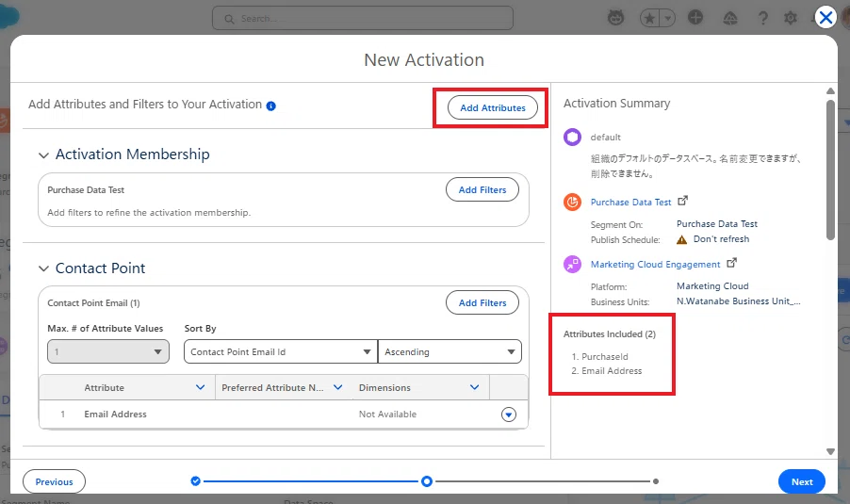Close the New Activation dialog
The height and width of the screenshot is (504, 850).
pos(825,18)
